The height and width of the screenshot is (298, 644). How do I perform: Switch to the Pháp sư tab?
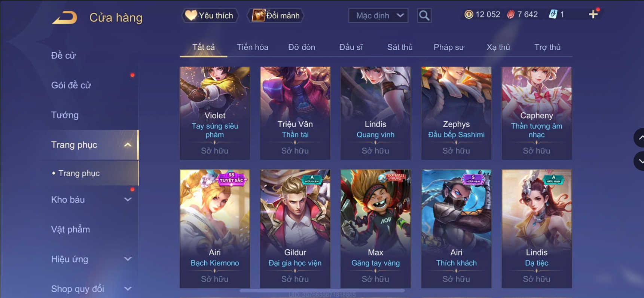pos(449,47)
